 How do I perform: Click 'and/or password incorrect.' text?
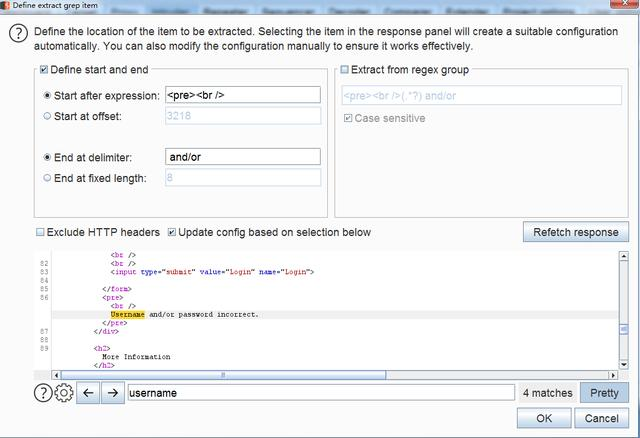204,314
